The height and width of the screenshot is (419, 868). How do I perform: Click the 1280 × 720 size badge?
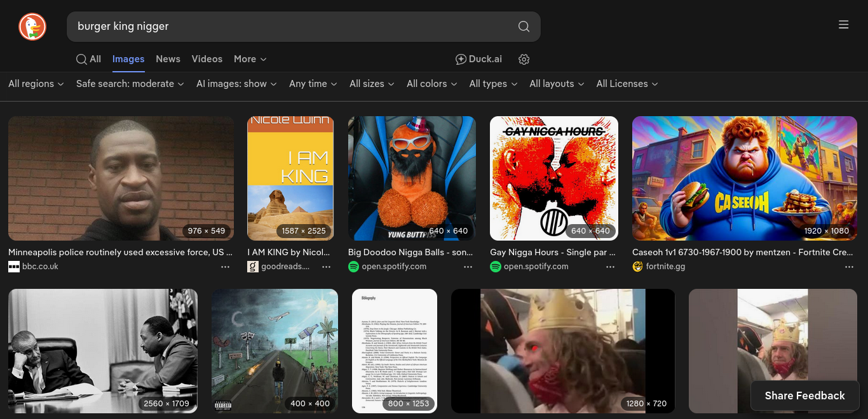646,404
